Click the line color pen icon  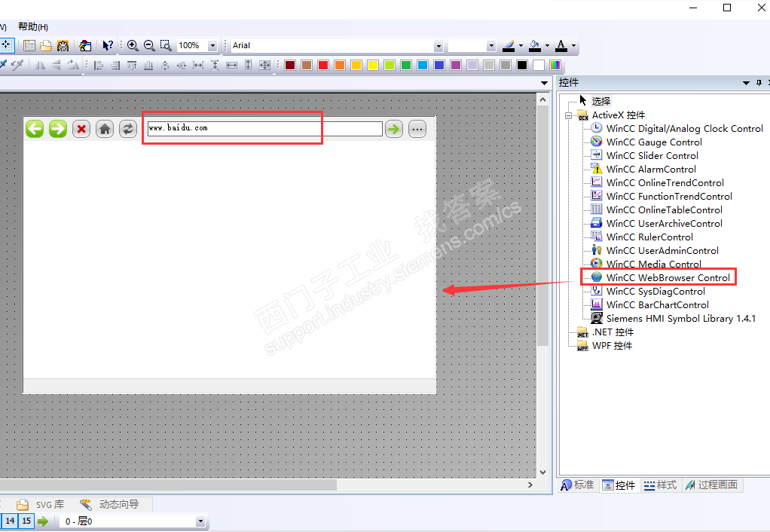click(509, 46)
